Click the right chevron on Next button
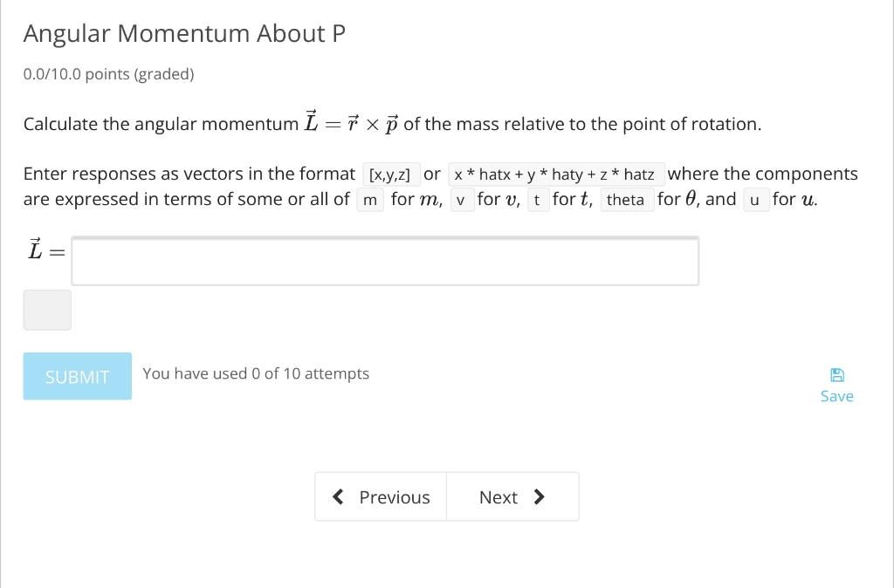 pyautogui.click(x=540, y=496)
